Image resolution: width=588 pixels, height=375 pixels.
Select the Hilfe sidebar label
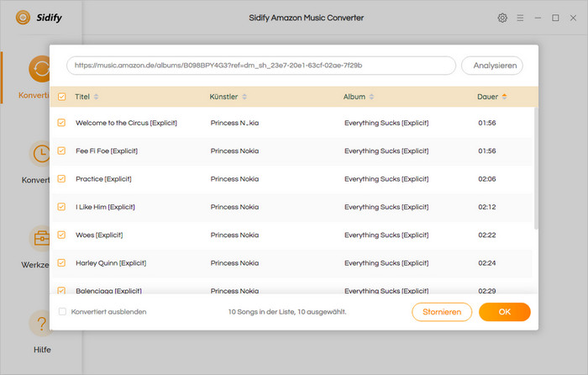point(42,350)
